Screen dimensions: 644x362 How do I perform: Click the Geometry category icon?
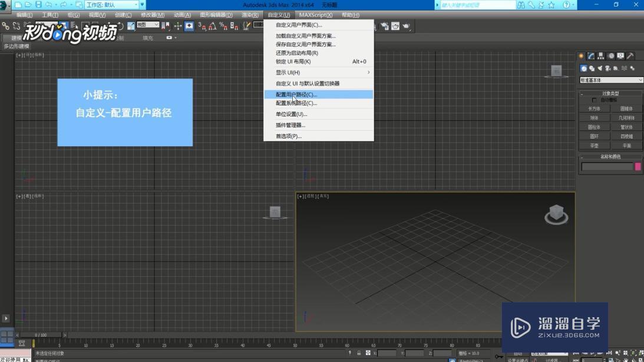coord(584,68)
